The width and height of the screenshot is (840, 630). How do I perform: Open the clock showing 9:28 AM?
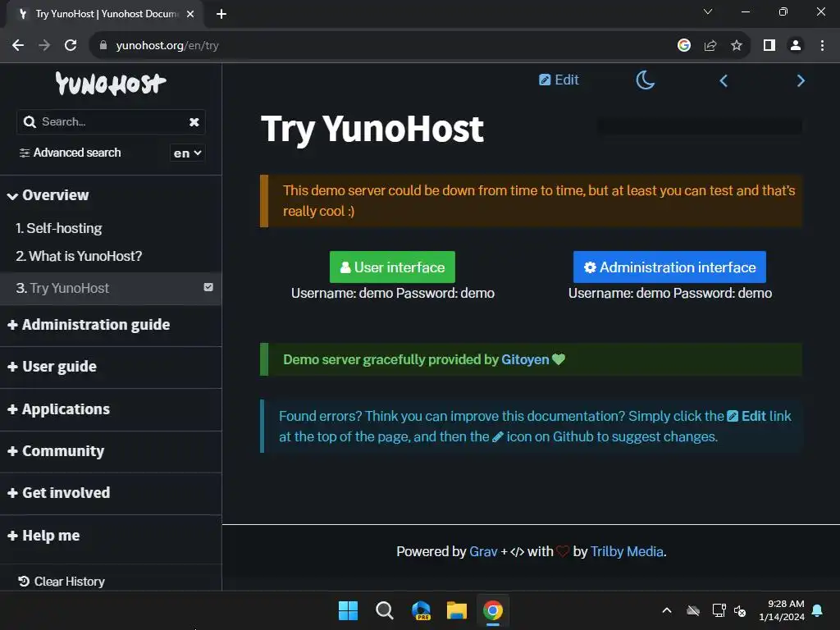point(782,610)
